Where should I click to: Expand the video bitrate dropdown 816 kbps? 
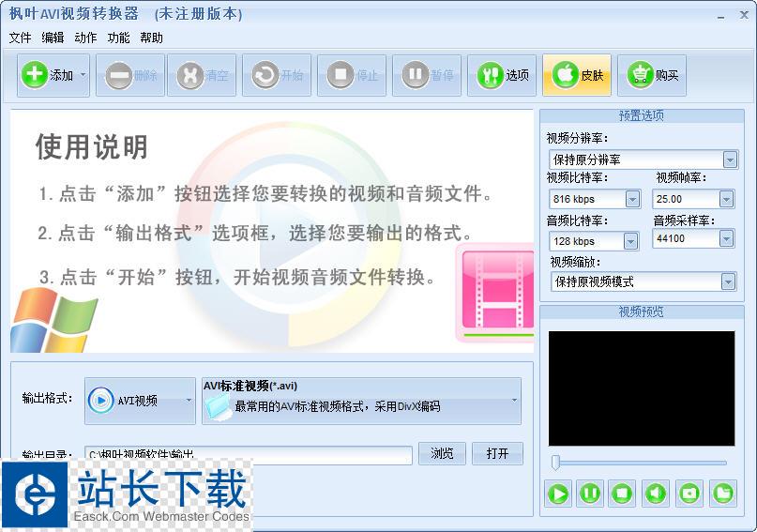coord(632,199)
